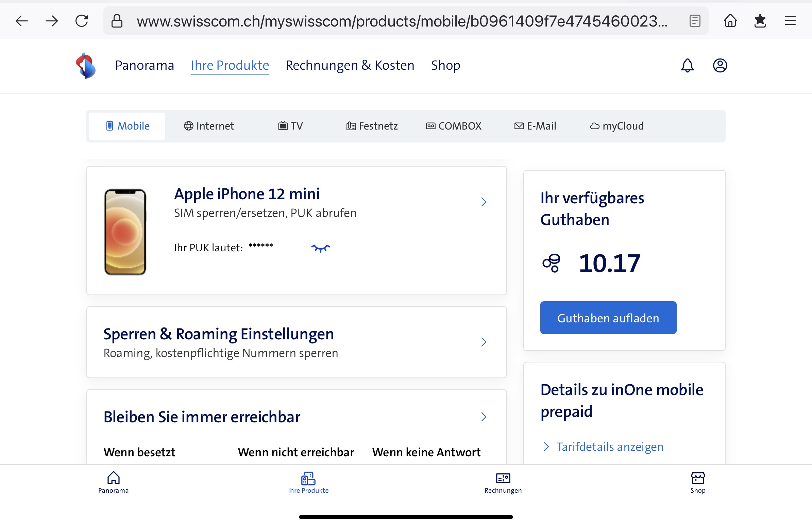Open Tarifdetails anzeigen link
This screenshot has height=524, width=812.
pyautogui.click(x=610, y=447)
